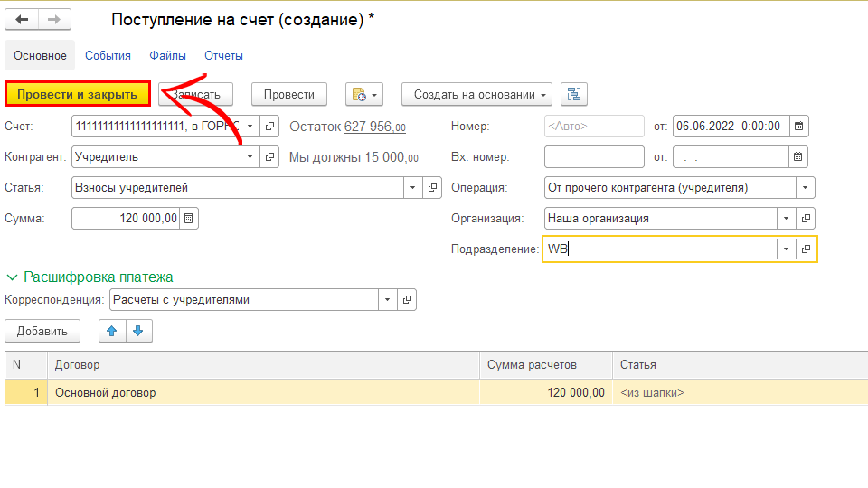Open the Контрагент record with open icon
Screen dimensions: 868x488
pyautogui.click(x=269, y=157)
